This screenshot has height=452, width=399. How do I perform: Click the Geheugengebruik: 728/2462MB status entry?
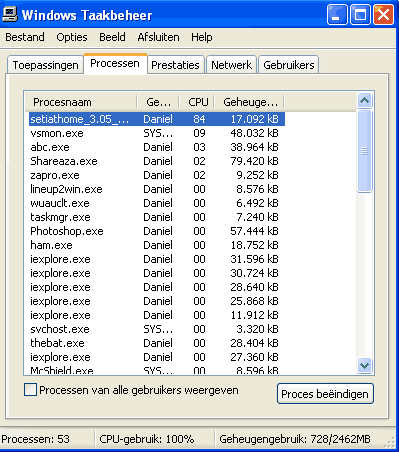pyautogui.click(x=295, y=439)
